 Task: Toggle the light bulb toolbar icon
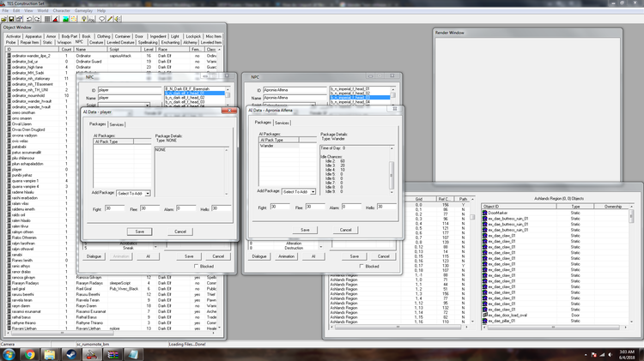(84, 19)
